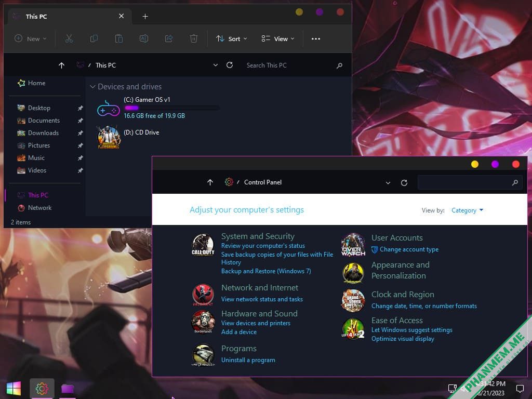The width and height of the screenshot is (532, 399).
Task: Click the Control Panel search box
Action: [x=470, y=182]
